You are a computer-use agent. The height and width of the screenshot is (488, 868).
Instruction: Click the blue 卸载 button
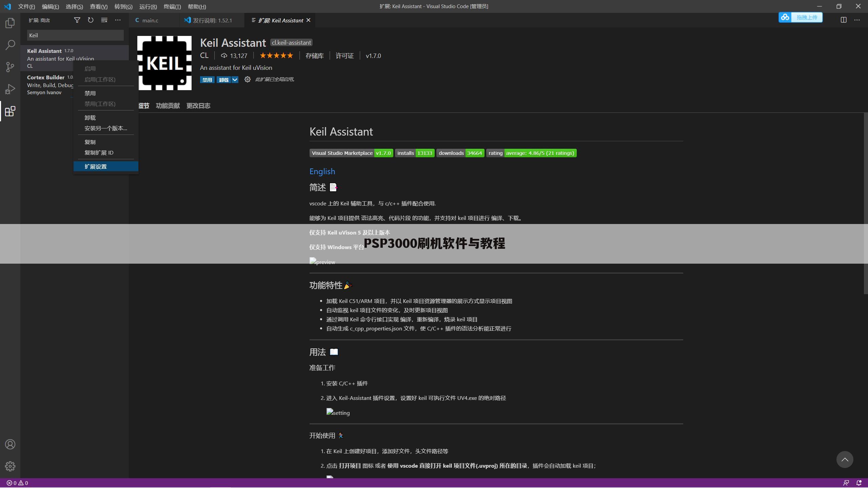(x=224, y=80)
